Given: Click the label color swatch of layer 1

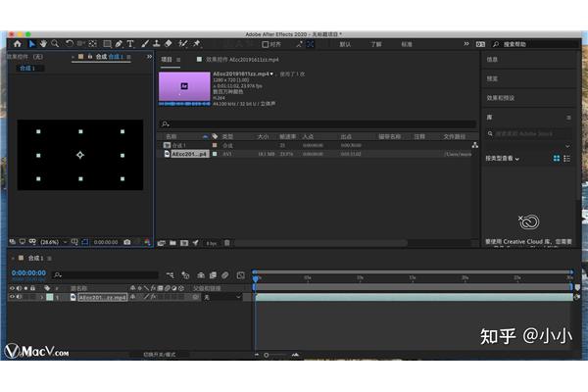Looking at the screenshot, I should [50, 297].
